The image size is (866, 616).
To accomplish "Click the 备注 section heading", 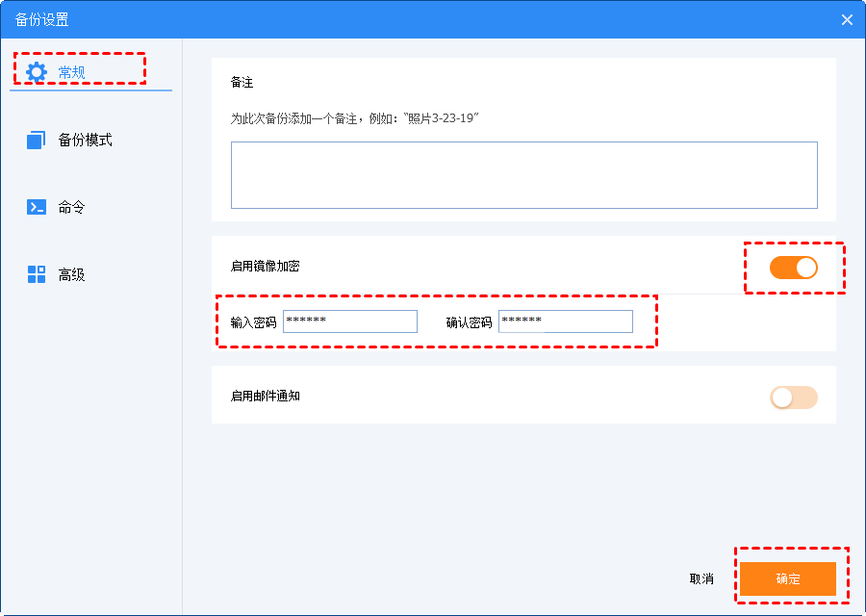I will 242,83.
